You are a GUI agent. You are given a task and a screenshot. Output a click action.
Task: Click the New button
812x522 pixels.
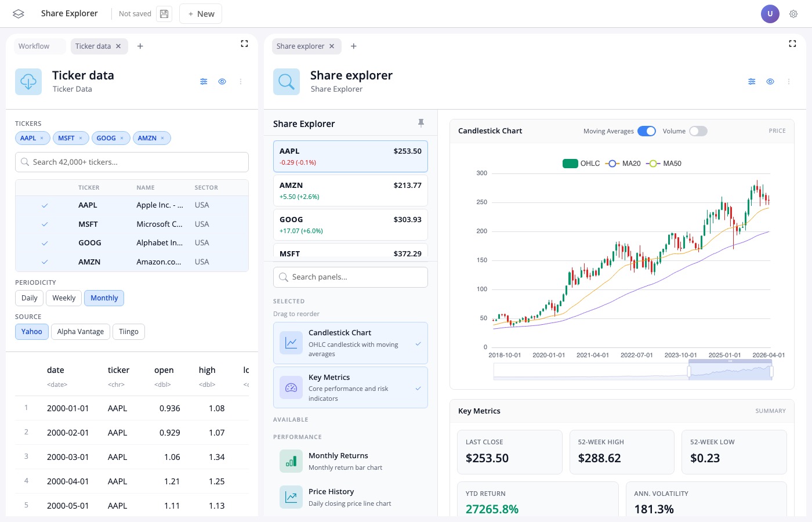click(x=201, y=14)
